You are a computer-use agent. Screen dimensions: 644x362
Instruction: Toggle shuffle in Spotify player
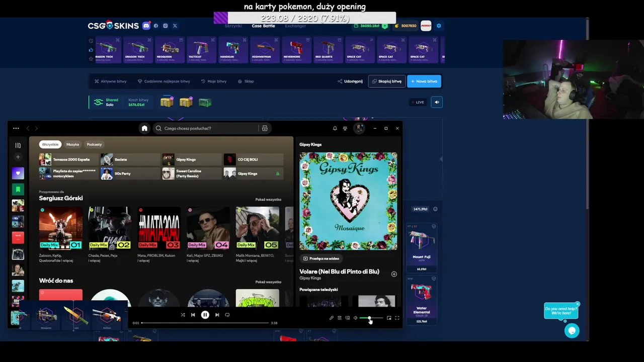(183, 315)
